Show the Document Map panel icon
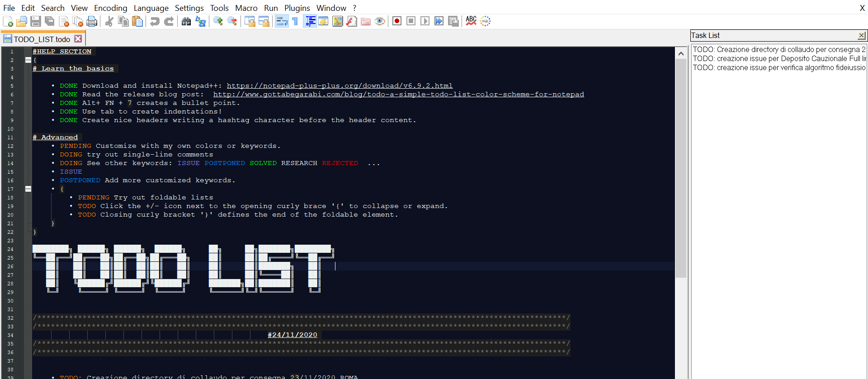The width and height of the screenshot is (868, 379). [x=337, y=21]
